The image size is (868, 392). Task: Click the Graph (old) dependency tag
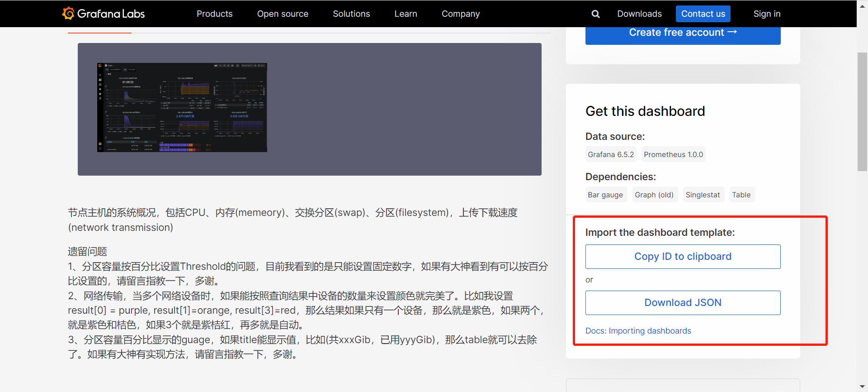click(x=654, y=195)
